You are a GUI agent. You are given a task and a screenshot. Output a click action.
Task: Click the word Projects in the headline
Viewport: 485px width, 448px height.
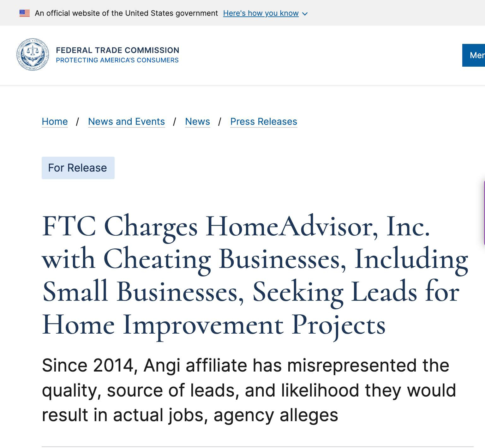[338, 325]
